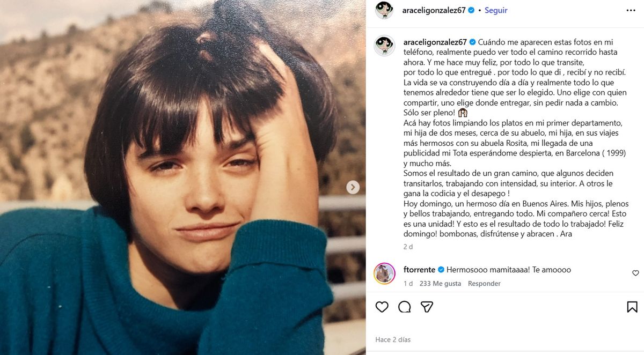644x355 pixels.
Task: Click the 1 d timestamp on the comment
Action: (408, 284)
